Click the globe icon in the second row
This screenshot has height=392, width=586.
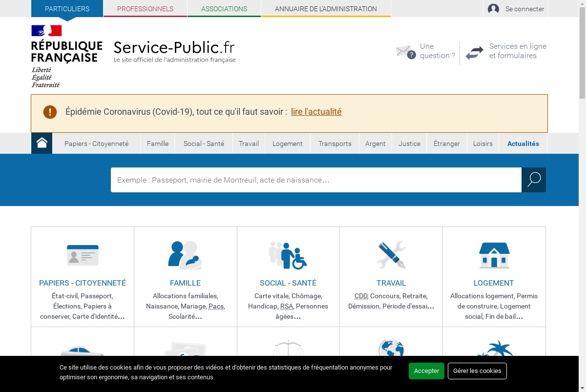pos(391,348)
